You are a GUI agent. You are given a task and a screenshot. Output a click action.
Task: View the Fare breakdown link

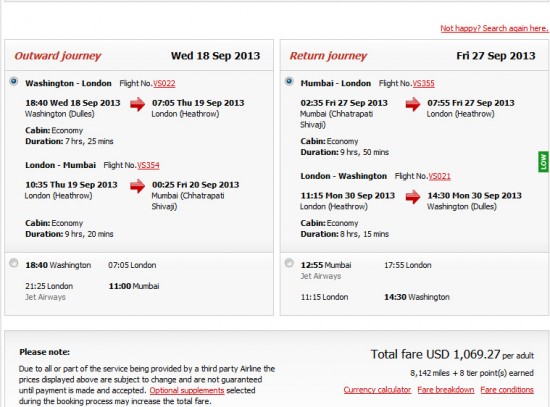point(445,390)
